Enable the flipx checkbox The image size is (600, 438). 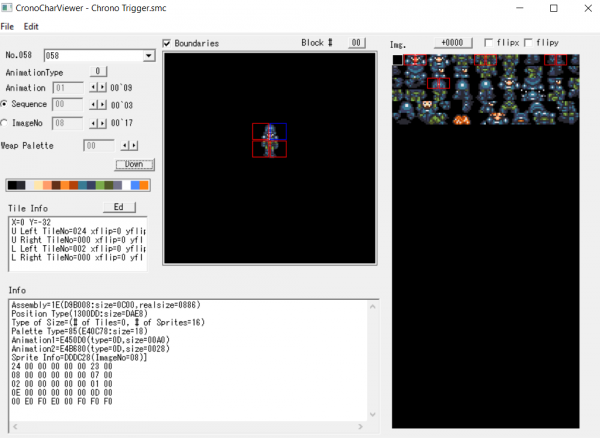click(x=488, y=43)
